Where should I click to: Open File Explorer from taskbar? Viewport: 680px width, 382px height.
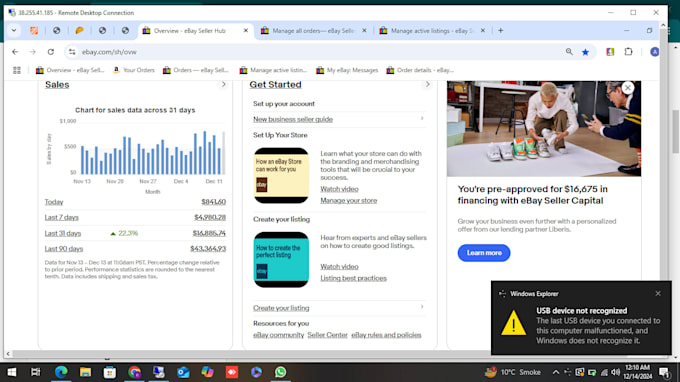click(85, 372)
